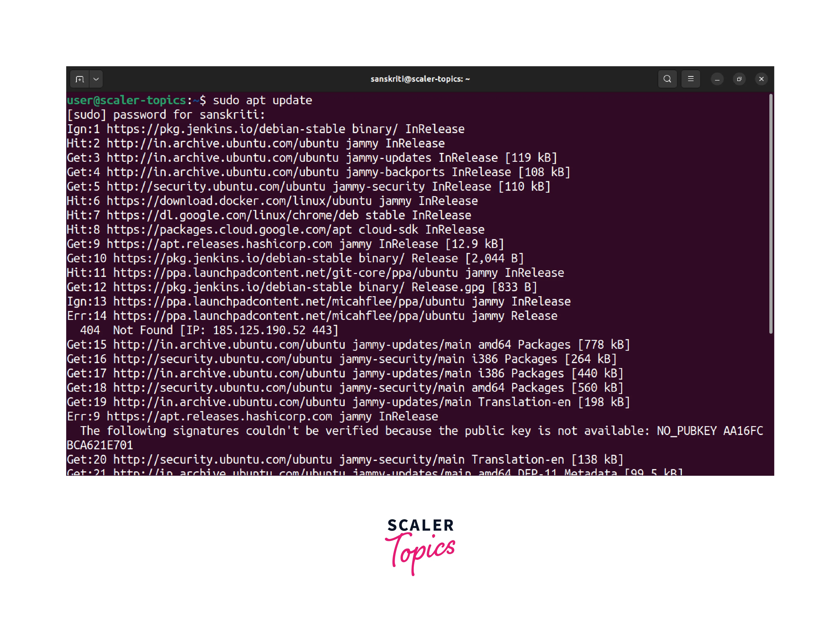Click the download.docker.com URL
The height and width of the screenshot is (621, 840).
(239, 201)
